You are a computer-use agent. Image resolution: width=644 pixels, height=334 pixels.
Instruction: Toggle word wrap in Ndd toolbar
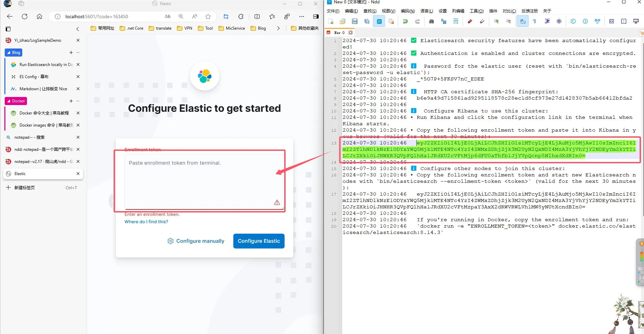[523, 21]
